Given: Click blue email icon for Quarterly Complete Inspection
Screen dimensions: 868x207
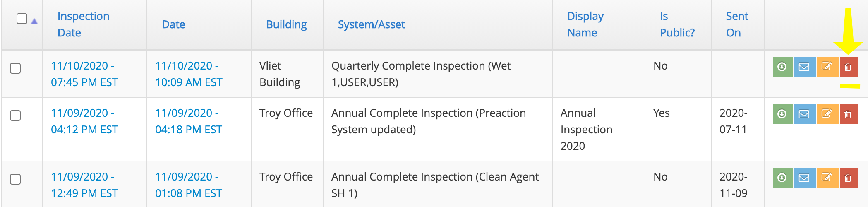Looking at the screenshot, I should click(804, 67).
